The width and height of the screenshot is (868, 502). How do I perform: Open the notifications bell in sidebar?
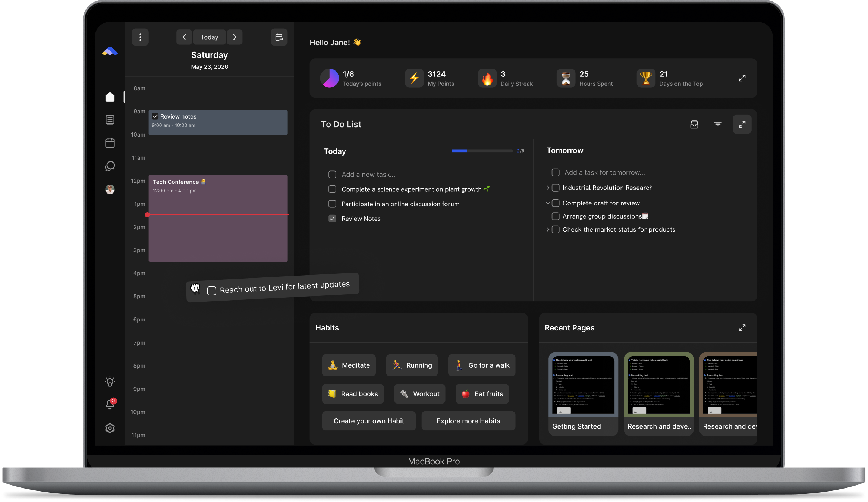(110, 404)
